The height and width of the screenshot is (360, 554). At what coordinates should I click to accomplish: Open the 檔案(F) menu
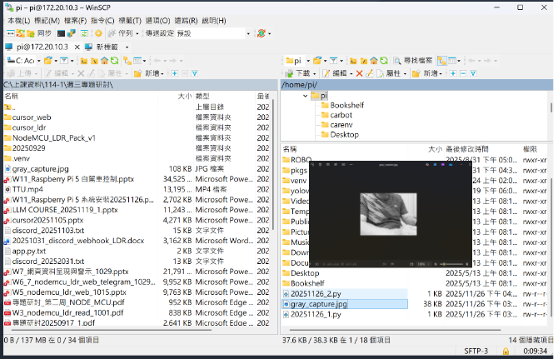pyautogui.click(x=75, y=20)
